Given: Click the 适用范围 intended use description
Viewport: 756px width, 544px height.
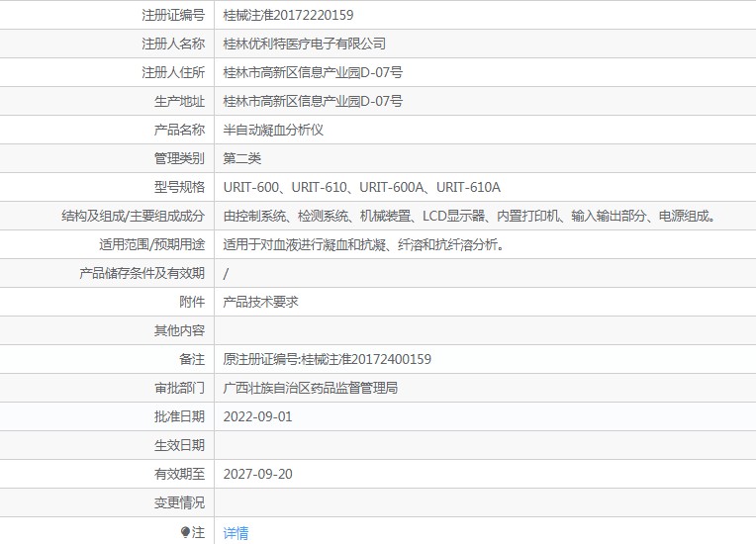Looking at the screenshot, I should tap(364, 244).
